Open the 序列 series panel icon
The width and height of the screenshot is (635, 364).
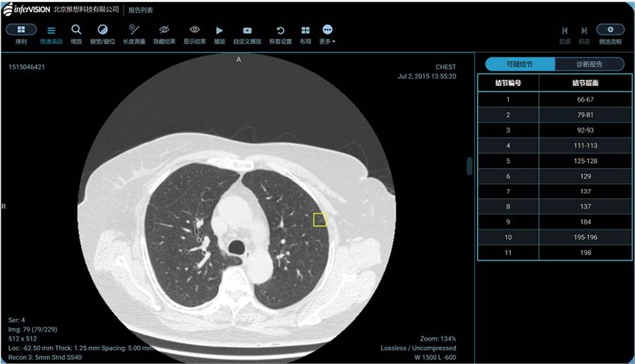click(x=21, y=30)
